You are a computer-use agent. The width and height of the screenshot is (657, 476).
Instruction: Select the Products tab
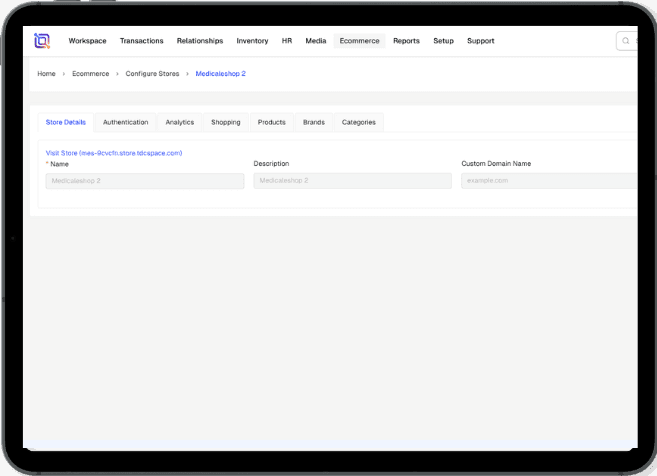[x=271, y=122]
